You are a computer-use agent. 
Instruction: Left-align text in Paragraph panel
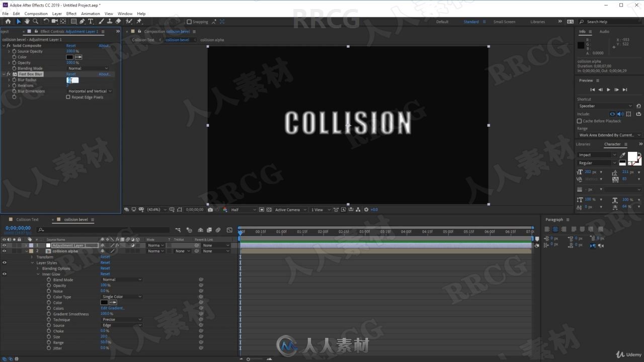coord(547,229)
